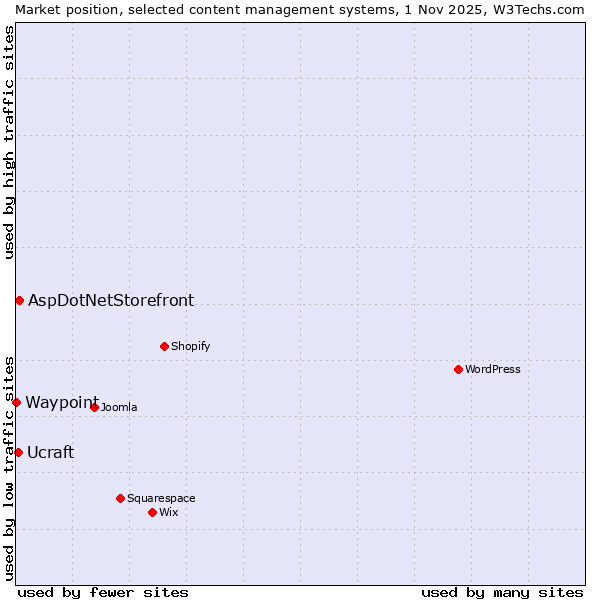
Task: Click the red diamond marker for WordPress
Action: point(458,369)
